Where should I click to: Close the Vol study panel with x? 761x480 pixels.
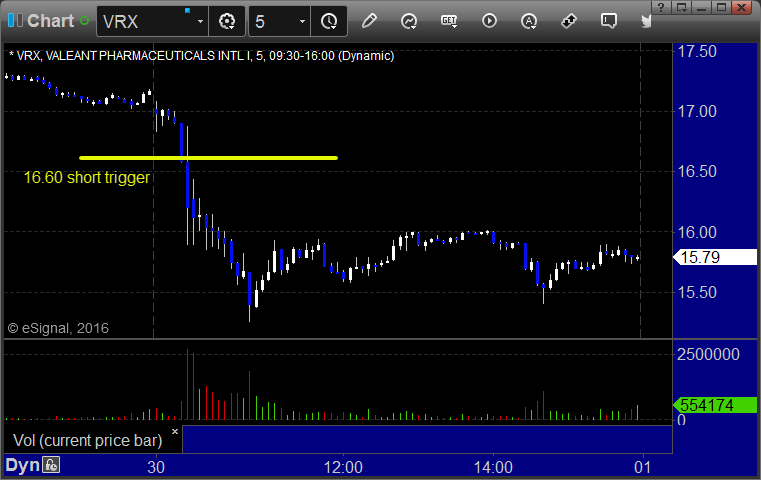(x=175, y=431)
